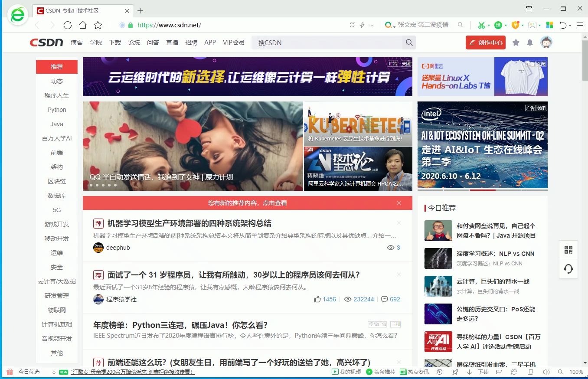Screen dimensions: 588x379
Task: Open the game controller icon in toolbar
Action: point(532,25)
